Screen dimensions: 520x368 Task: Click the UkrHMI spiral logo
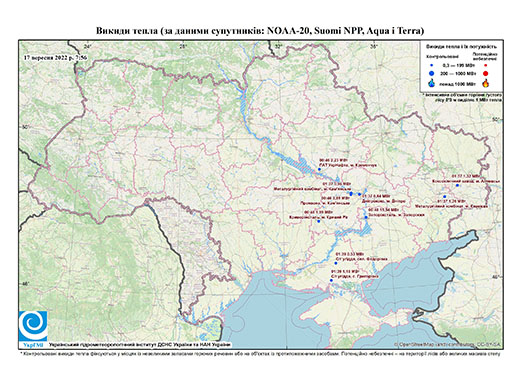click(x=33, y=326)
